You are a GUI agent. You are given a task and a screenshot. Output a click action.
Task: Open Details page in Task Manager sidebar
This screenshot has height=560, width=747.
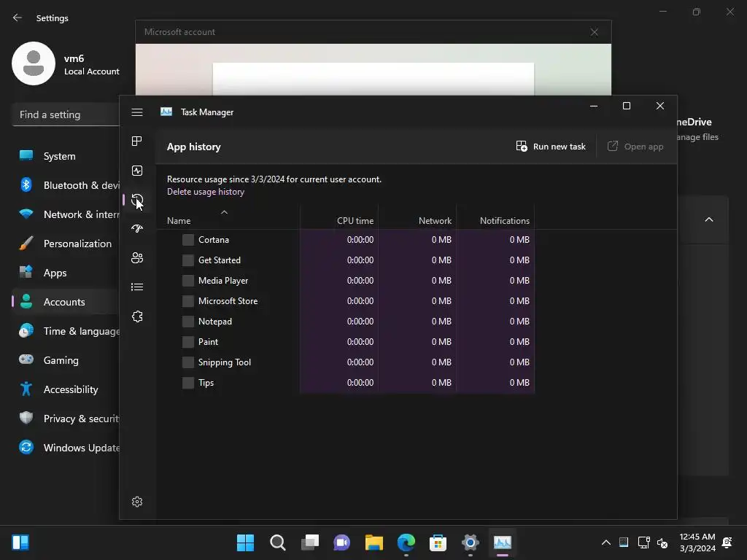pyautogui.click(x=137, y=287)
